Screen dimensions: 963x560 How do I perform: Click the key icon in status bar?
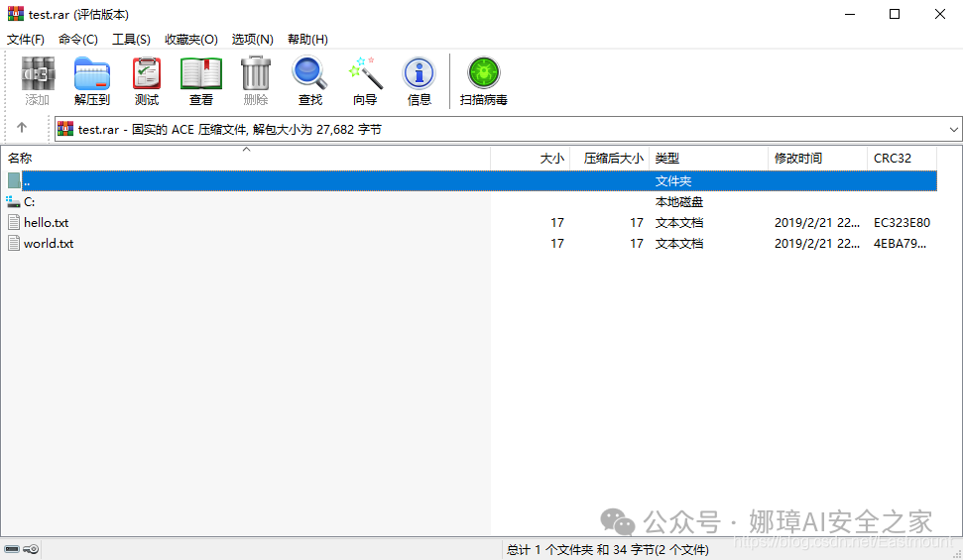click(31, 549)
